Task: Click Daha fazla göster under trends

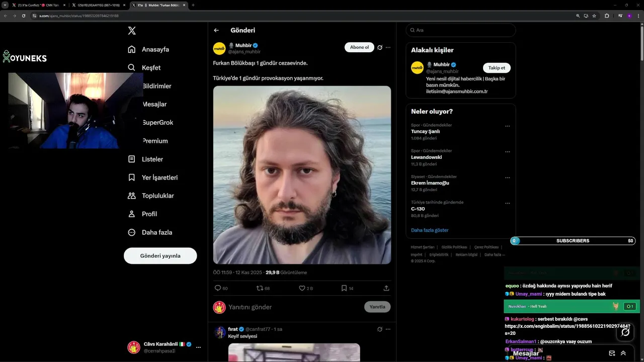Action: point(430,230)
